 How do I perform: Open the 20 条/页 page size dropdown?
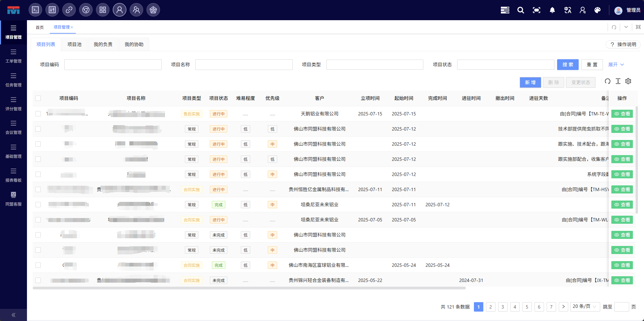click(585, 307)
